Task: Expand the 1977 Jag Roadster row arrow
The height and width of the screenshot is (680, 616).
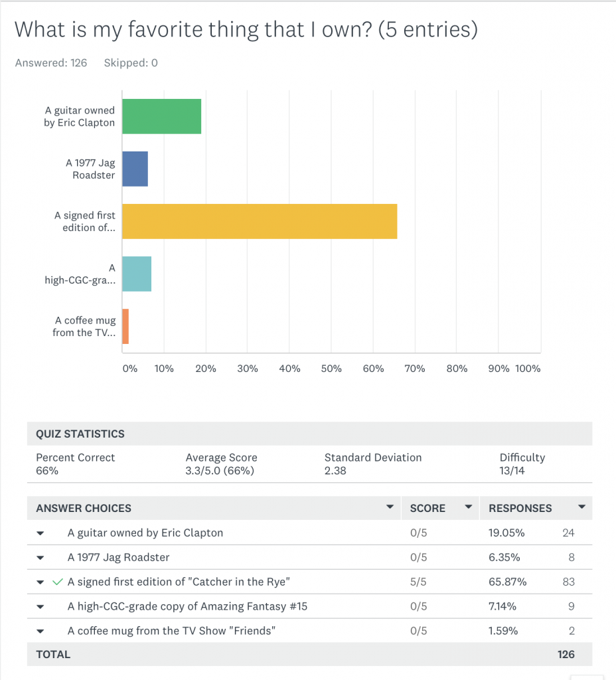Action: [40, 558]
